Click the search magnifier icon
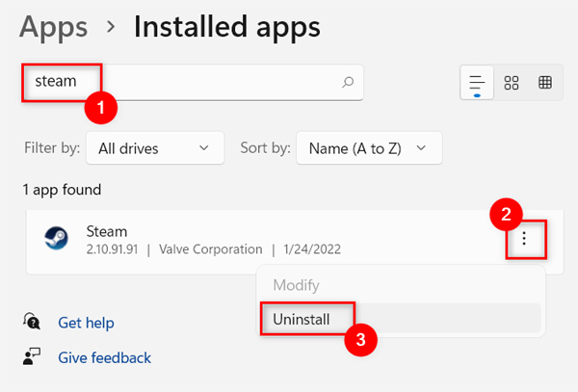Screen dimensions: 578x392 tap(348, 82)
